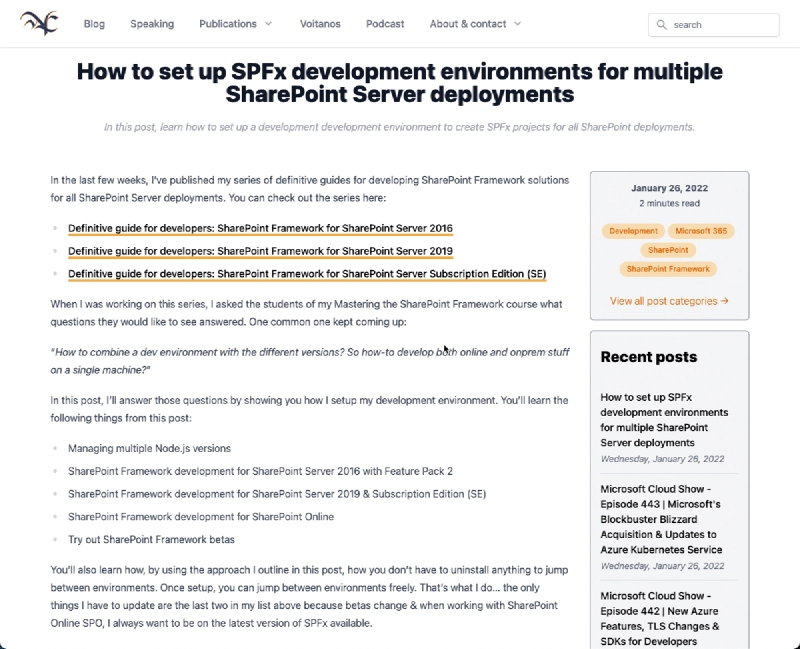Screen dimensions: 800x649
Task: Open SharePoint Server 2016 definitive guide link
Action: [260, 228]
